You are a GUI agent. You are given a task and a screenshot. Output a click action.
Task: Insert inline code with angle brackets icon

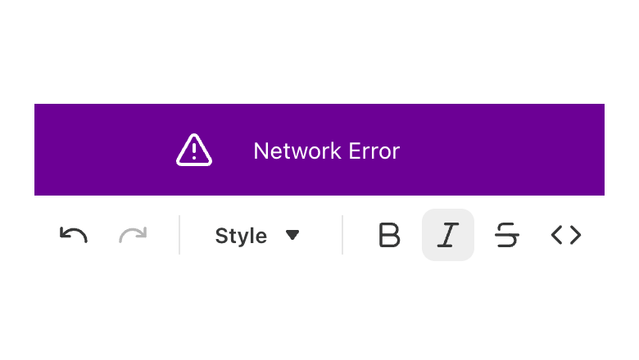pyautogui.click(x=566, y=235)
